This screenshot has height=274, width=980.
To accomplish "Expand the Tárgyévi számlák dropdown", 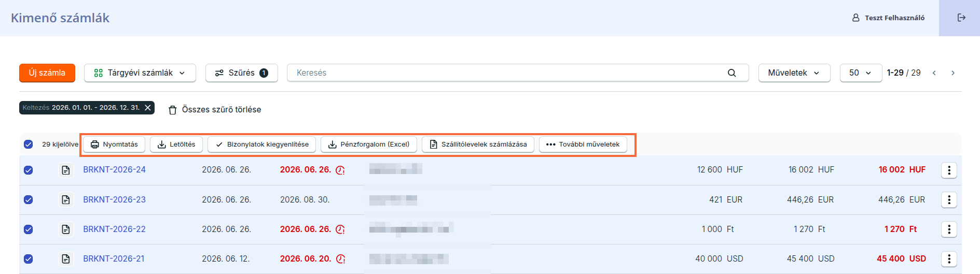I will pyautogui.click(x=140, y=73).
